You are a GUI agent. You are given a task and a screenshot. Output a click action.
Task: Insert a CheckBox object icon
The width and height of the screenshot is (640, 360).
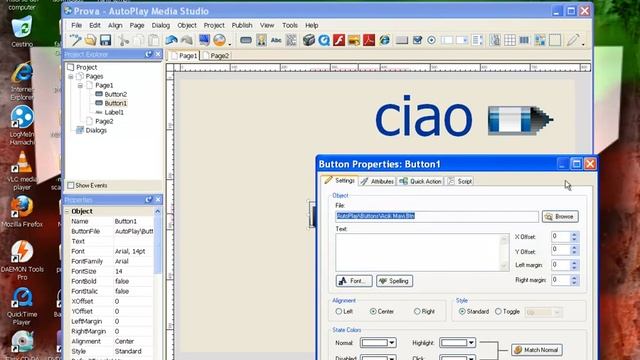(417, 40)
